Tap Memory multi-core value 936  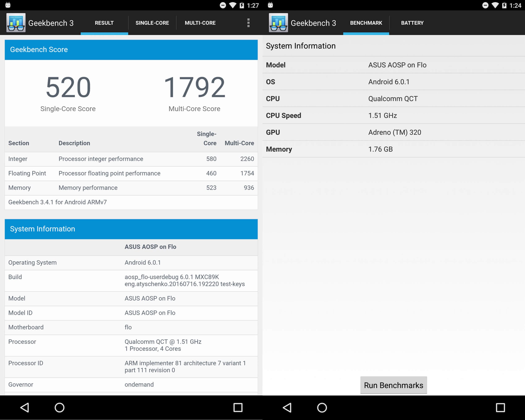249,188
